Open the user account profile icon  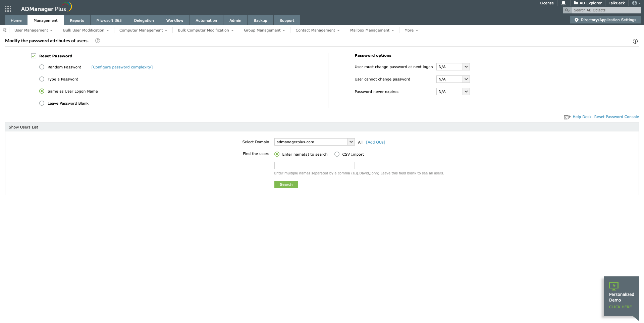click(x=635, y=3)
